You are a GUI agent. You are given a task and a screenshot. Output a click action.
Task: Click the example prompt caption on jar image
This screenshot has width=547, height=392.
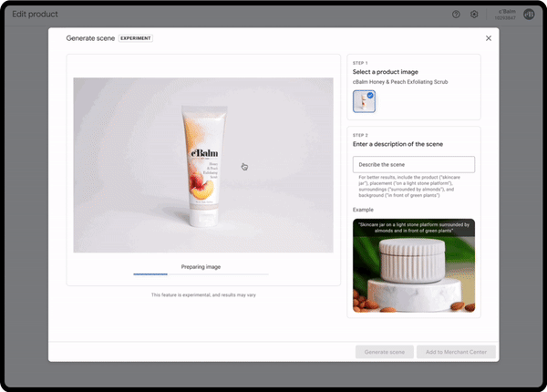[414, 228]
